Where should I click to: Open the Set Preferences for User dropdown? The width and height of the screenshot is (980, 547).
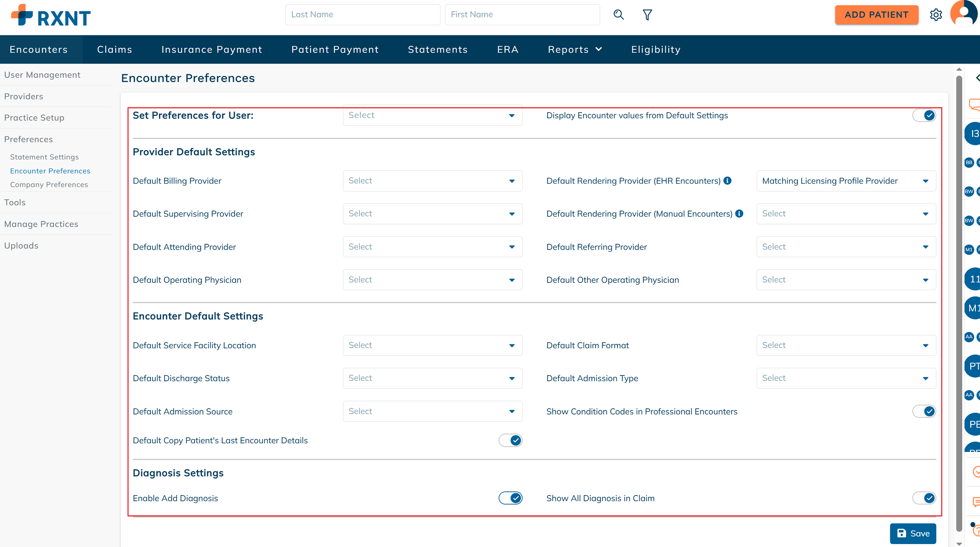tap(432, 115)
